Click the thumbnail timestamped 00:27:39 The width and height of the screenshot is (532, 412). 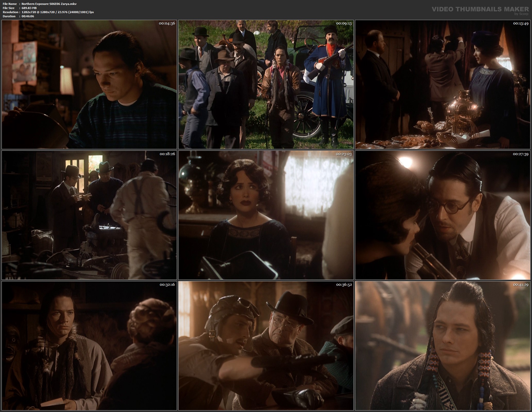pyautogui.click(x=443, y=215)
